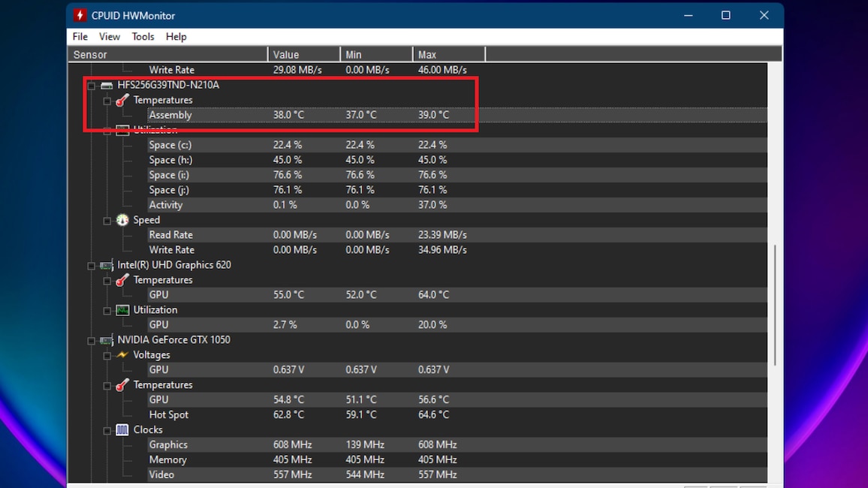Collapse the HFS256G39TND-N210A drive node
Screen dimensions: 868x488
coord(92,86)
